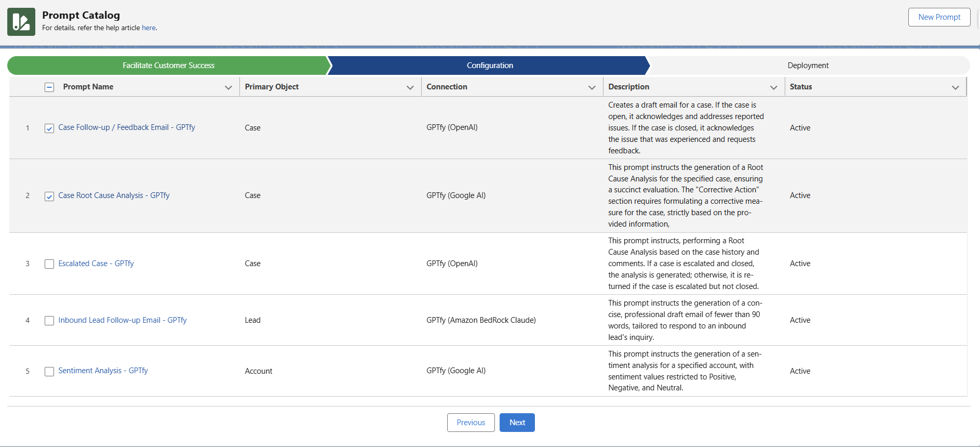Tick the Sentiment Analysis row checkbox
The image size is (980, 447).
tap(49, 372)
